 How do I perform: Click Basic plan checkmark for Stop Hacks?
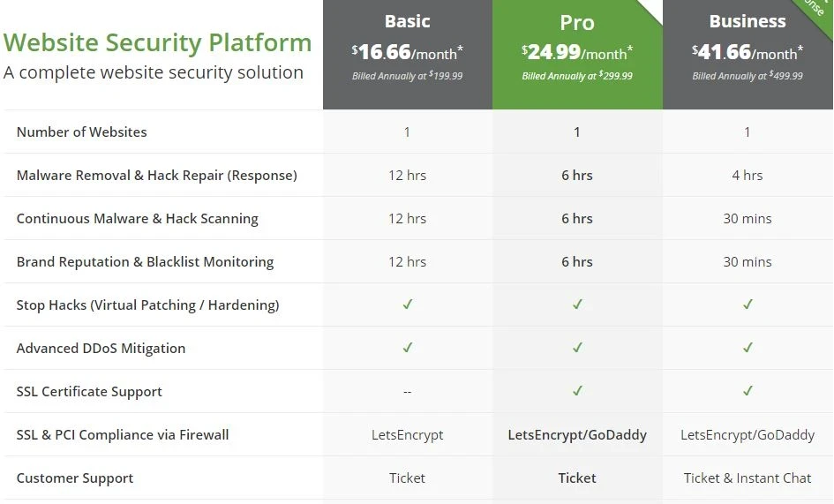[x=407, y=305]
